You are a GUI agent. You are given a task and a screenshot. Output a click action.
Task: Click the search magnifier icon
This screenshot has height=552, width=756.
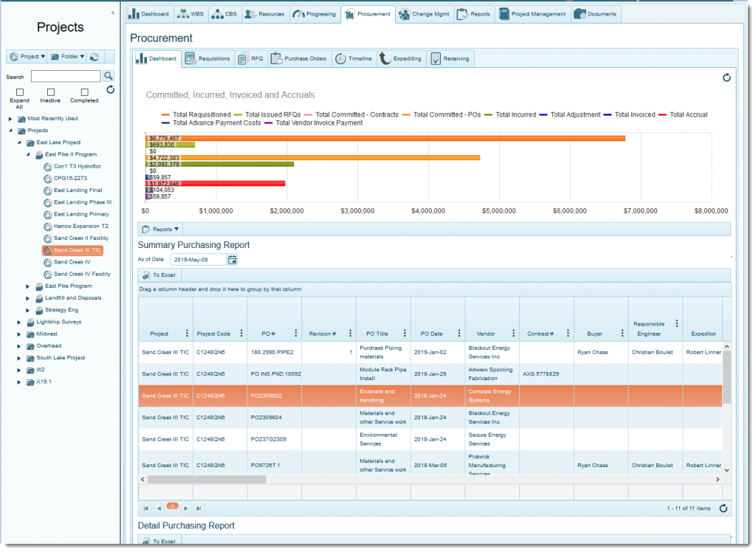[108, 75]
